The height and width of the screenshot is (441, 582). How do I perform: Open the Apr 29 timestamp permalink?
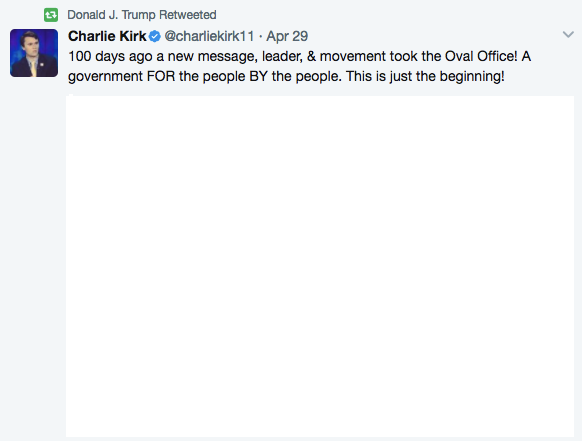click(x=287, y=36)
